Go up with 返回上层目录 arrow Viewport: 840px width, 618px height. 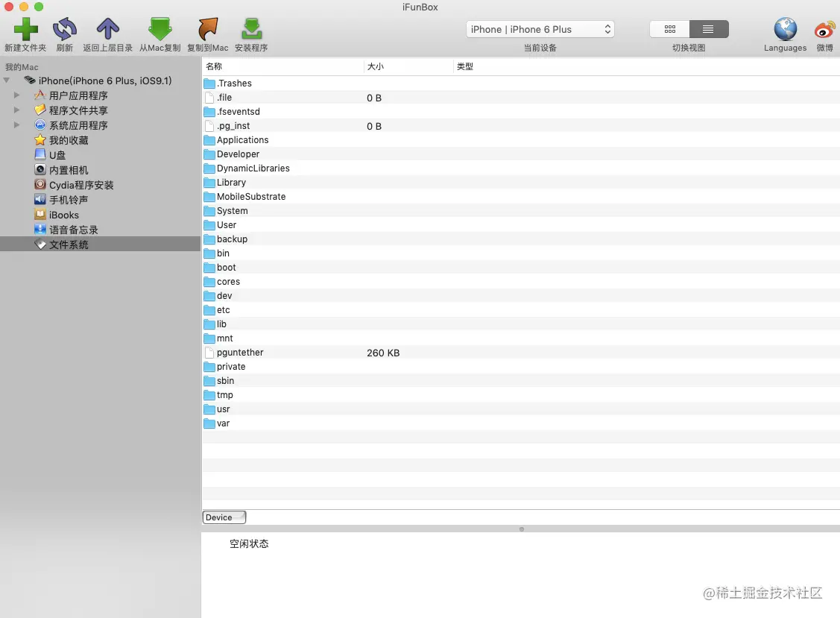[x=107, y=29]
